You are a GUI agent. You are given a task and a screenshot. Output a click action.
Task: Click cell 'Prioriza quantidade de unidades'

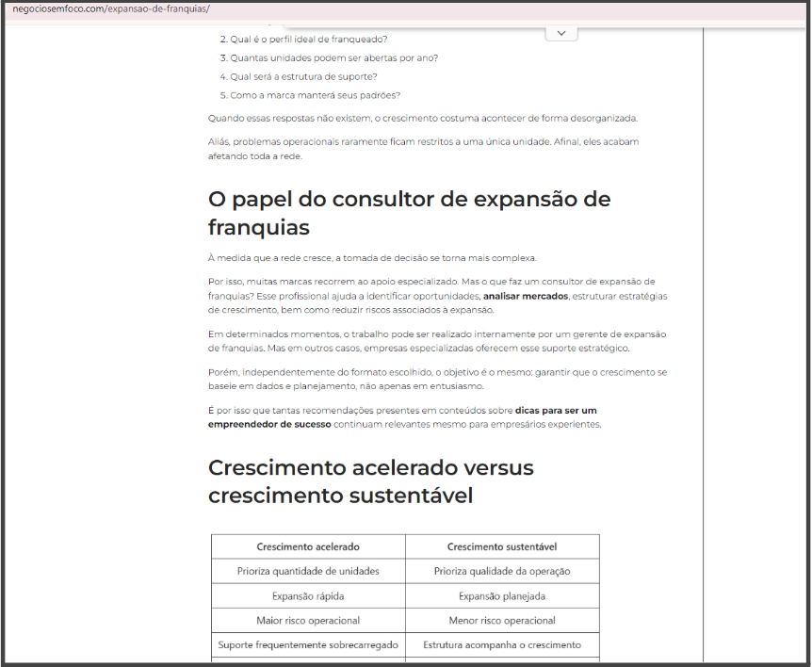308,571
